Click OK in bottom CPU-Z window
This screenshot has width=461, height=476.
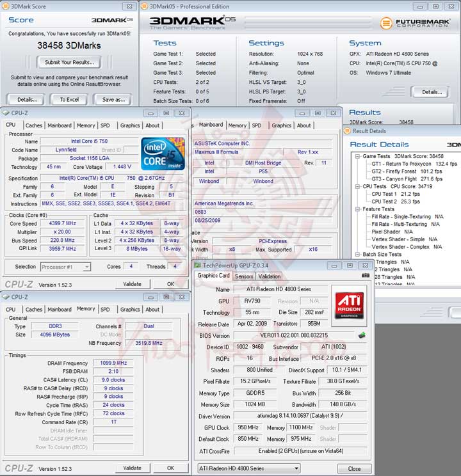pos(170,468)
